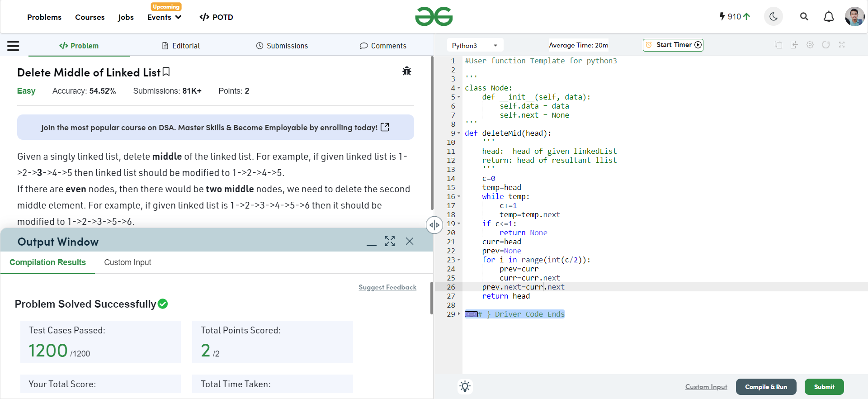Select the Compilation Results tab
The height and width of the screenshot is (399, 868).
[47, 262]
